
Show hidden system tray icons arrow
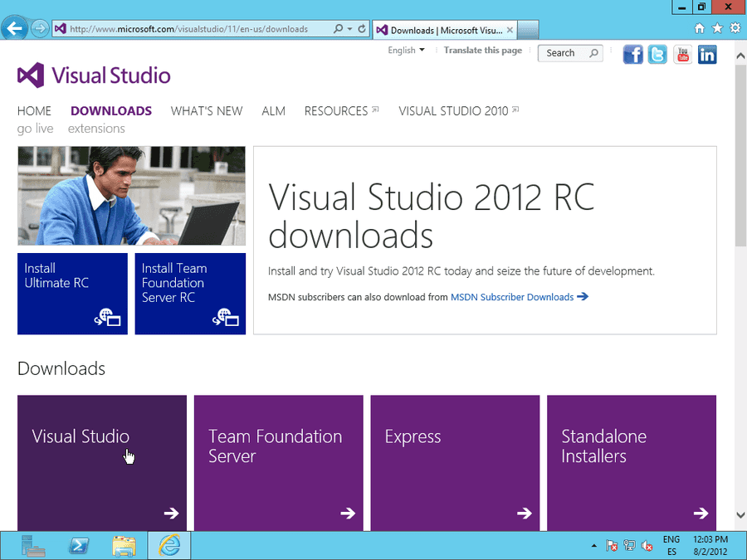pyautogui.click(x=593, y=546)
